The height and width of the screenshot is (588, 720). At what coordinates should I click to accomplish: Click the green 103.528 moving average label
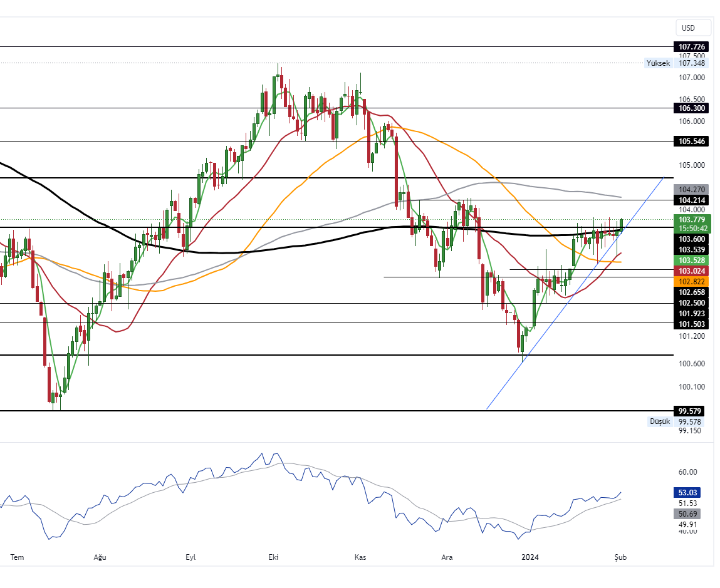(x=692, y=260)
